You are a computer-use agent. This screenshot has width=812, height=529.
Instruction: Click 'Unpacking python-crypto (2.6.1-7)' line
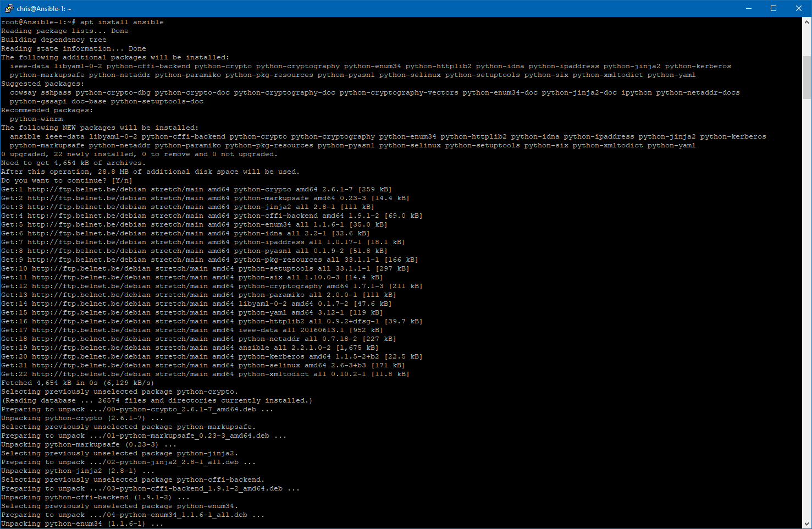click(x=82, y=418)
